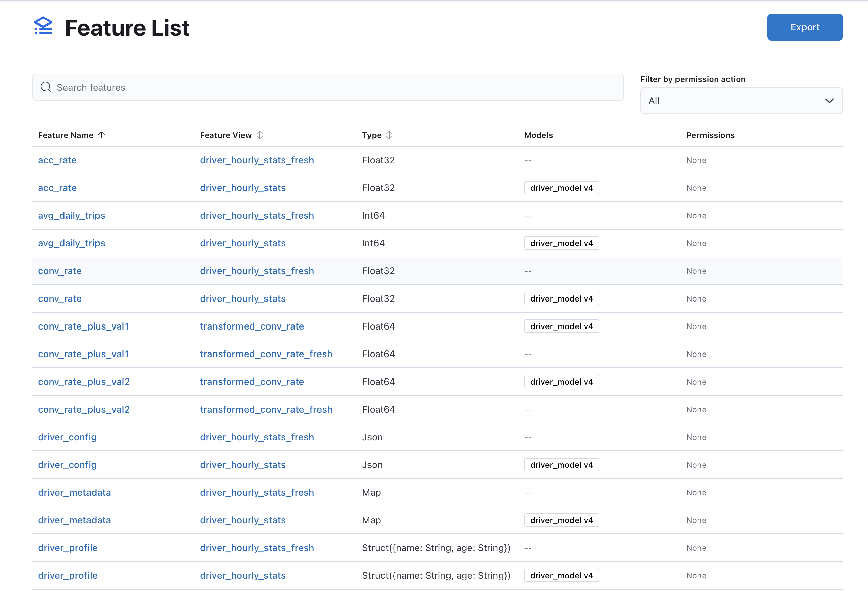Open conv_rate in the highlighted row
Viewport: 868px width, 601px height.
point(60,271)
